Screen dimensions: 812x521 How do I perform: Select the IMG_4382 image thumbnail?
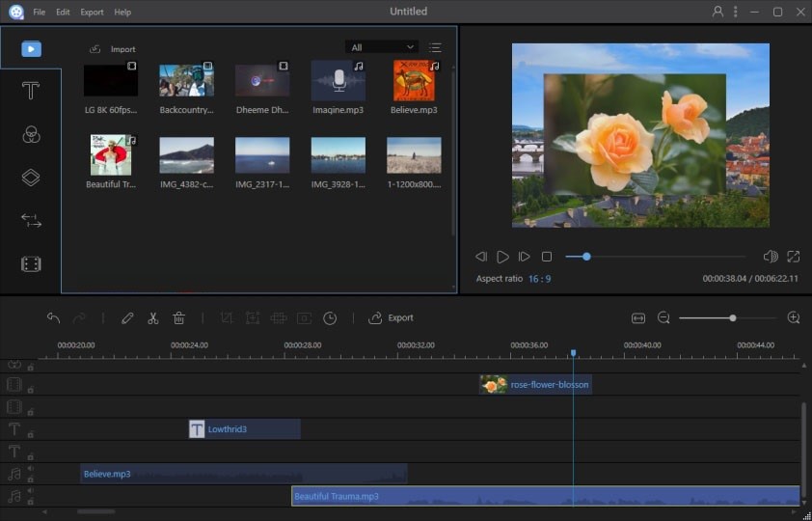pyautogui.click(x=186, y=154)
